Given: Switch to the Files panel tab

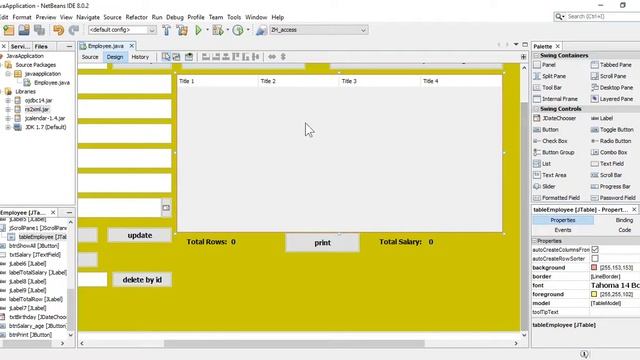Looking at the screenshot, I should tap(41, 47).
